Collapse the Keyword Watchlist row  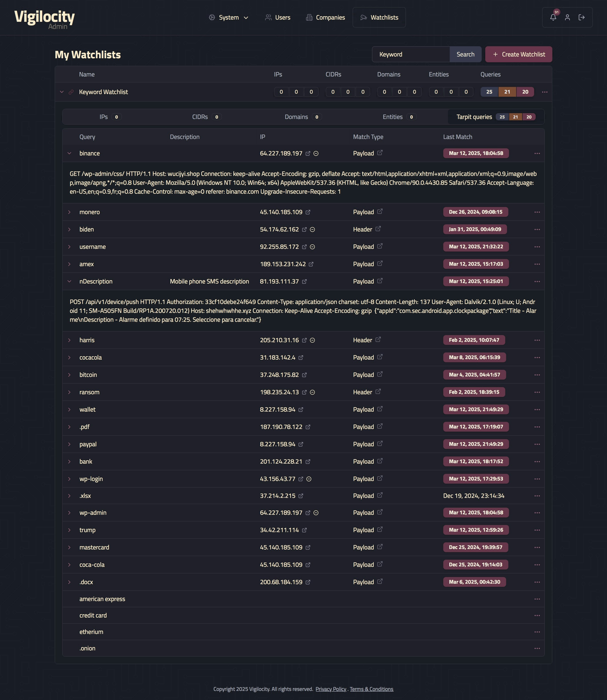[62, 92]
